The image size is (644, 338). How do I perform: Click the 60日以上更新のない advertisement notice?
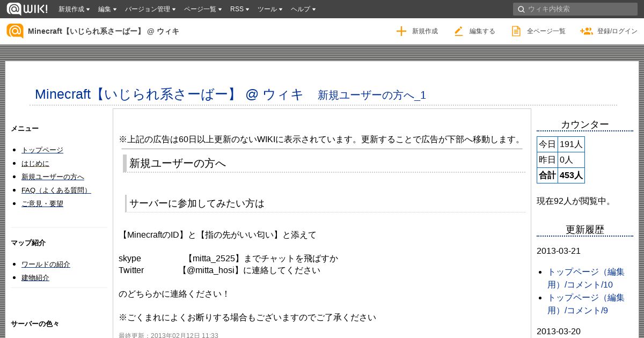point(321,139)
